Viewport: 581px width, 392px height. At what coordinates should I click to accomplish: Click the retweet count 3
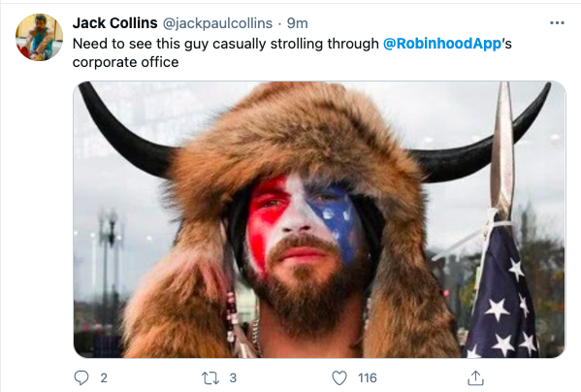[233, 377]
